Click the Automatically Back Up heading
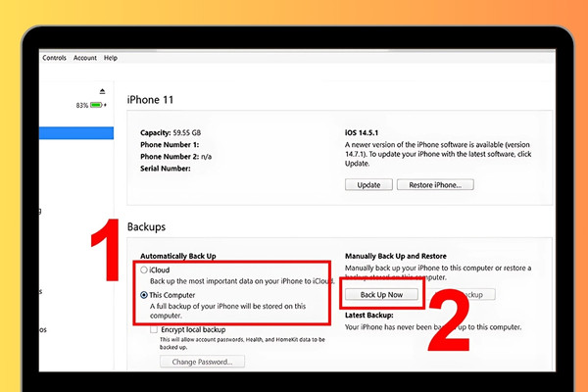588x392 pixels. (x=178, y=256)
